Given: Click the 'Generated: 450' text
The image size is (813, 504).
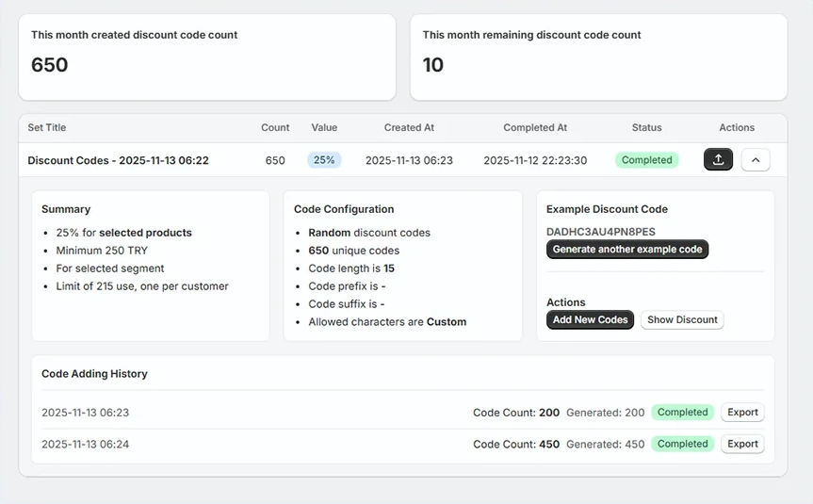Looking at the screenshot, I should 605,444.
